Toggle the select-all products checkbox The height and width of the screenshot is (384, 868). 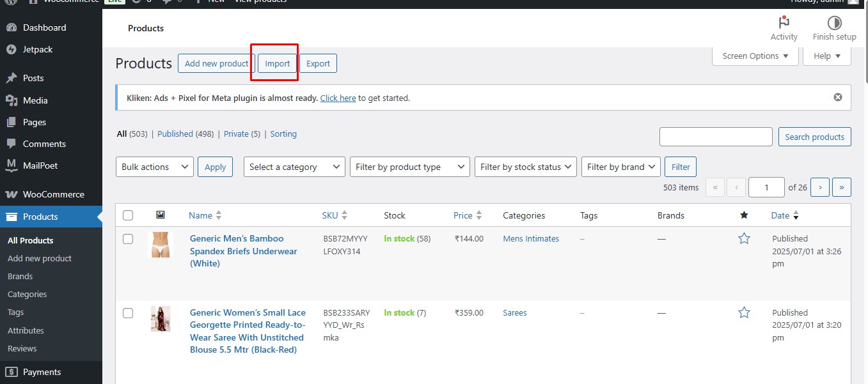[128, 215]
